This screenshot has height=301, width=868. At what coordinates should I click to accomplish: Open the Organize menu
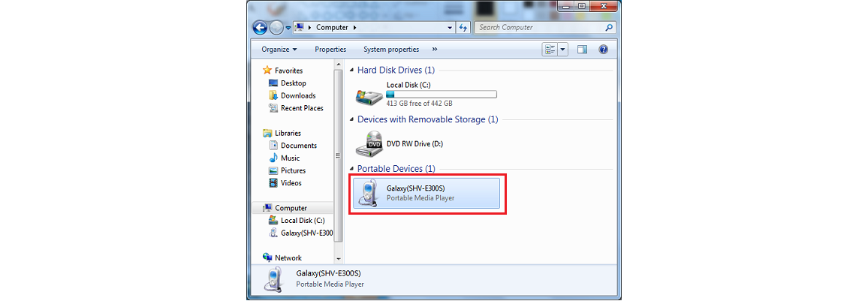click(279, 50)
